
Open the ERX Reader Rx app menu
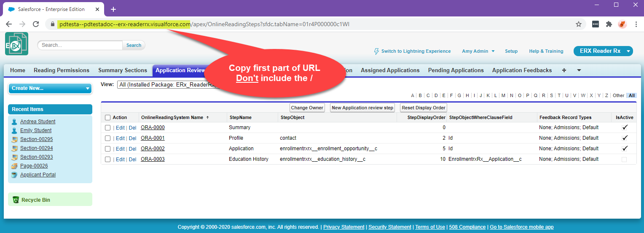(628, 51)
